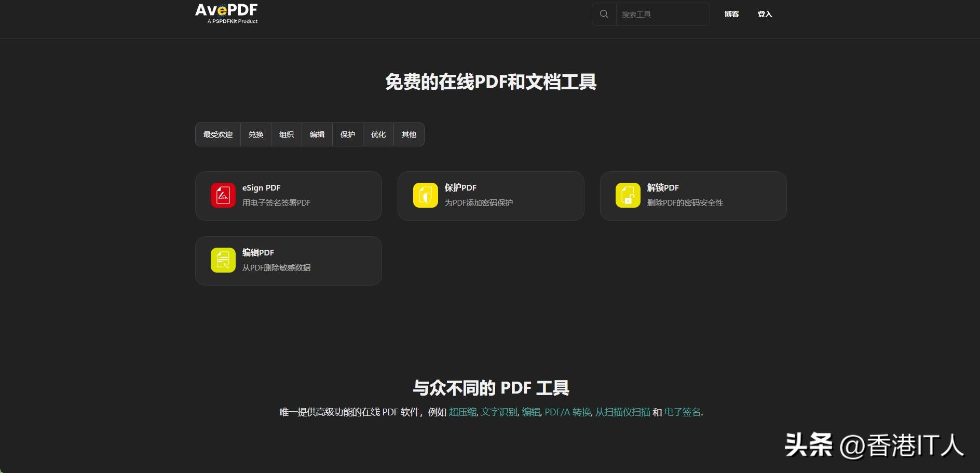Focus the 搜索工具 search field
Screen dimensions: 980x473
[x=662, y=15]
